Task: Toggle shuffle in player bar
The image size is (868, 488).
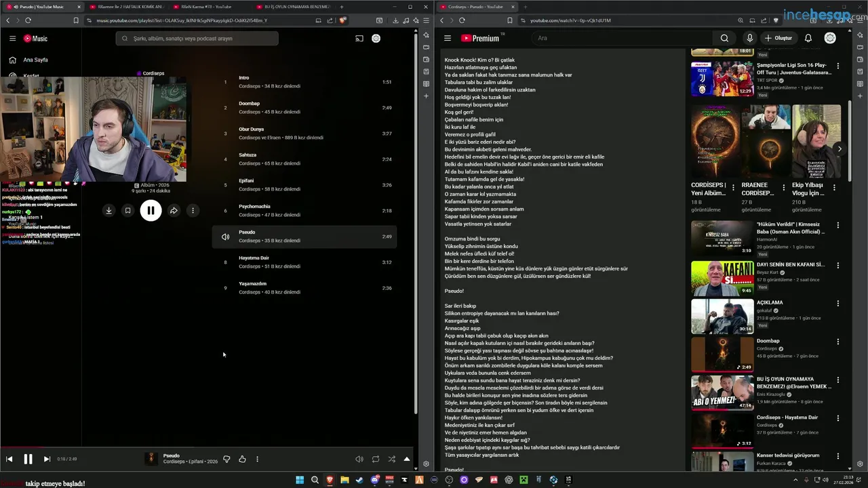Action: point(391,459)
